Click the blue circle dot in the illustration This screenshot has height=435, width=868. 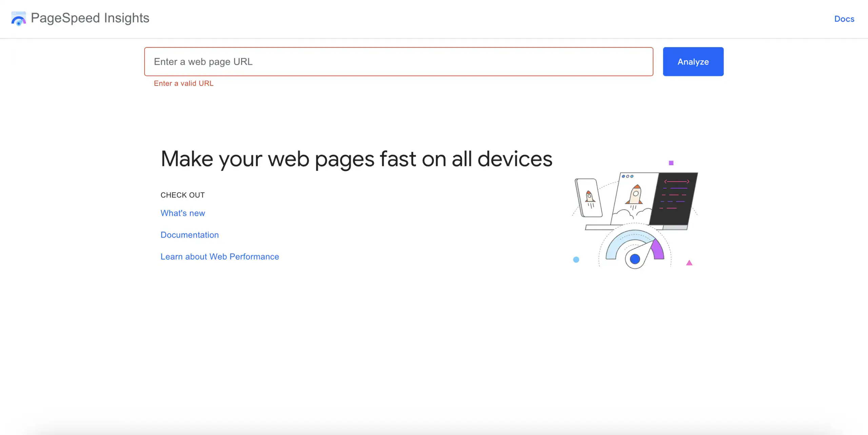[576, 260]
